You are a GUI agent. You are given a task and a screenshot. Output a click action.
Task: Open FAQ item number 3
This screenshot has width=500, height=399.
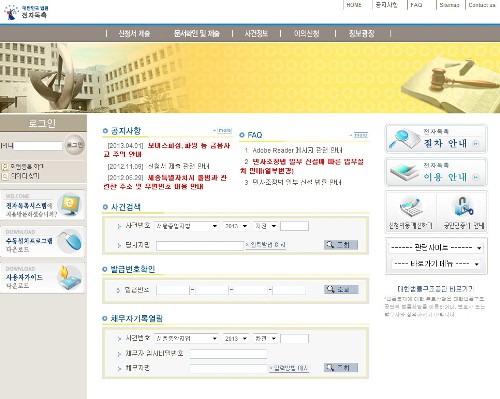(293, 182)
